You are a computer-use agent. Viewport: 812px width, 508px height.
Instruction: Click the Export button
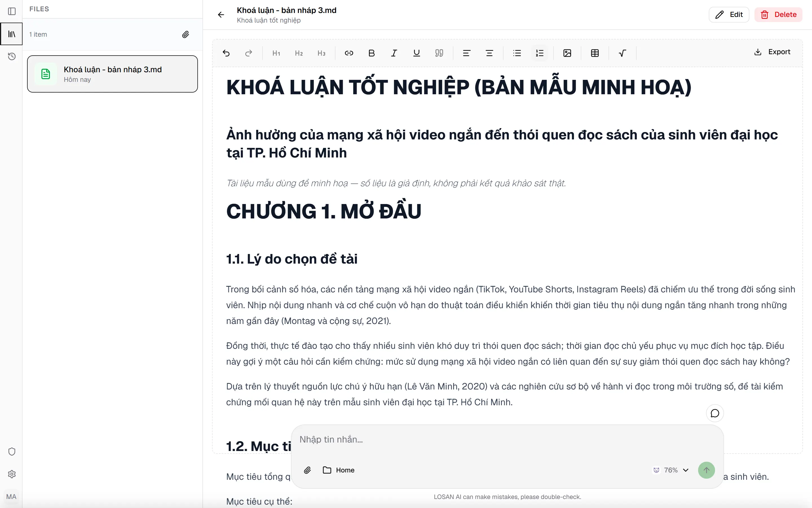[772, 52]
